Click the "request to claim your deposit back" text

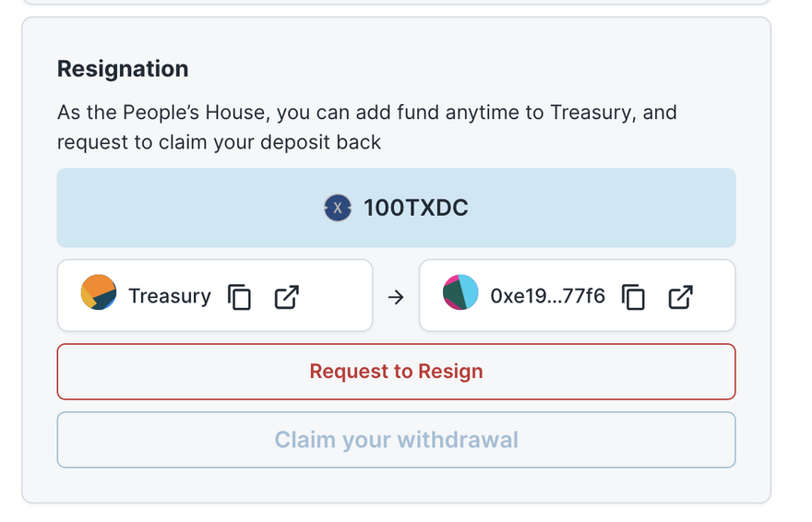(x=219, y=143)
